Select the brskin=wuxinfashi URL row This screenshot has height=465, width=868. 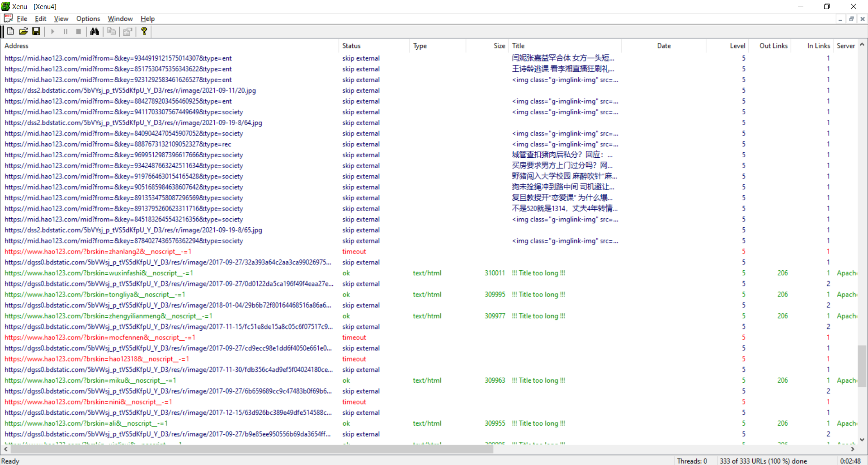coord(429,273)
